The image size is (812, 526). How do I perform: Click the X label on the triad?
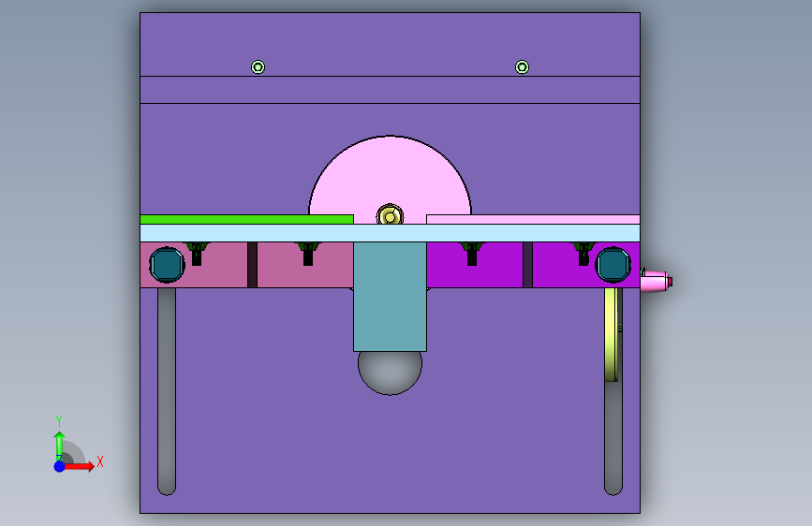(100, 461)
